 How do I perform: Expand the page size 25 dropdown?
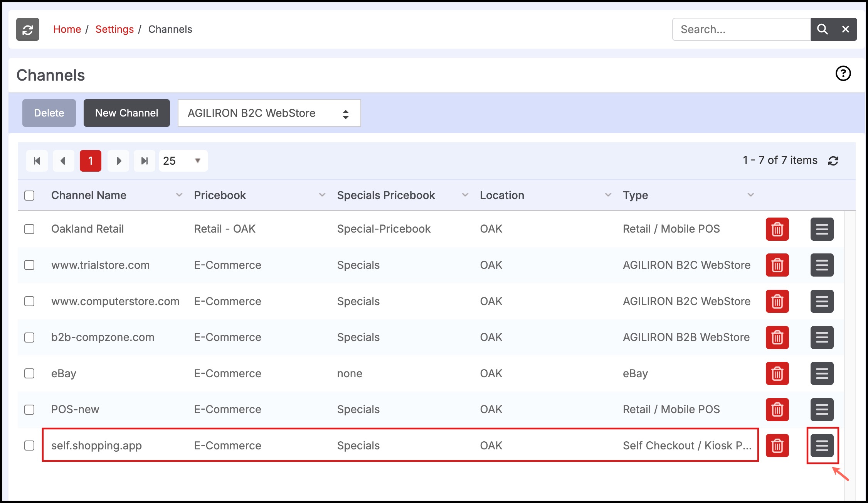[x=183, y=161]
